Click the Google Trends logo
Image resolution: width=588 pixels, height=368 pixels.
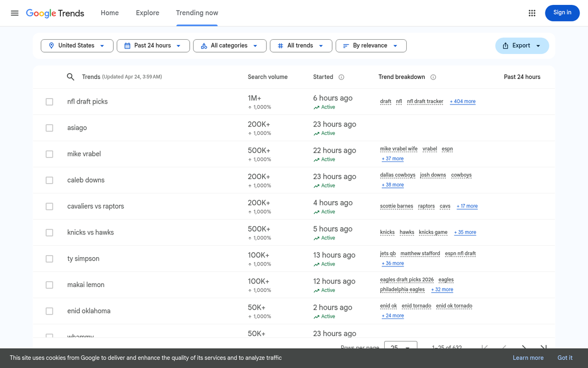point(54,13)
